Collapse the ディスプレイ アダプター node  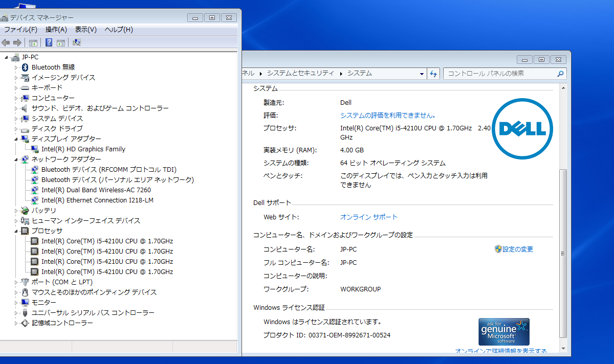[x=16, y=139]
